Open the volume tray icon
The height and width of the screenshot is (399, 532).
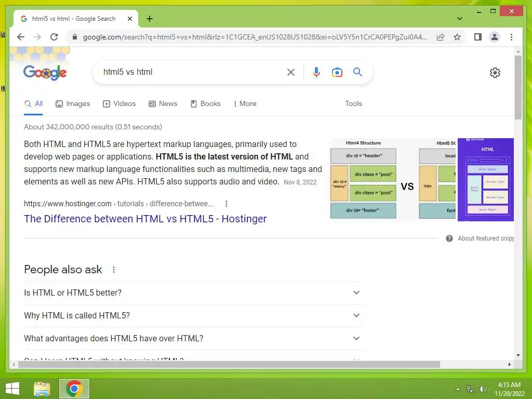[483, 389]
